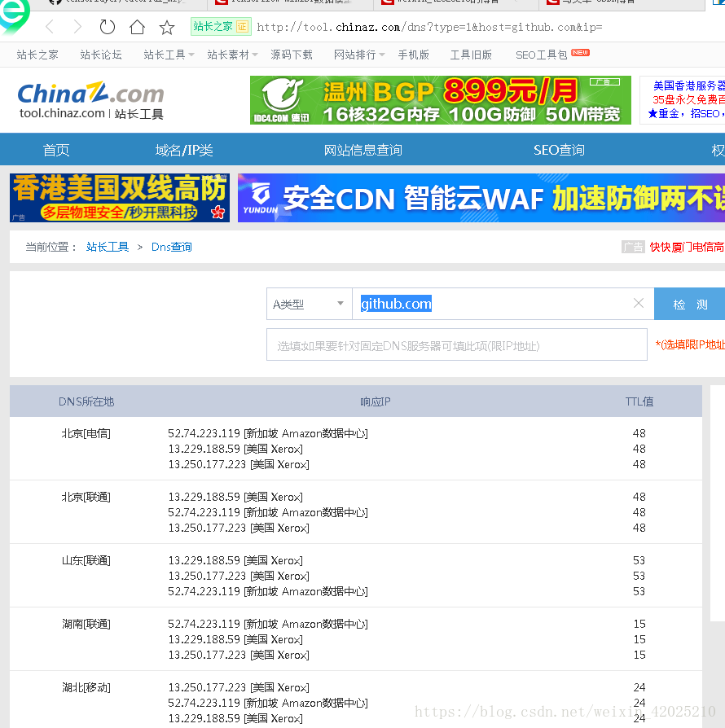Click first IP 52.74.223.119 in 北京[电信] row

tap(204, 433)
